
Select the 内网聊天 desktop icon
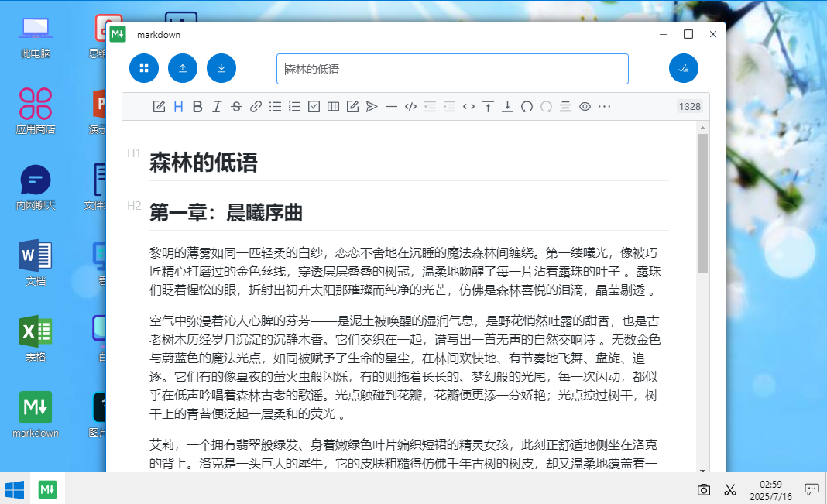pos(36,187)
